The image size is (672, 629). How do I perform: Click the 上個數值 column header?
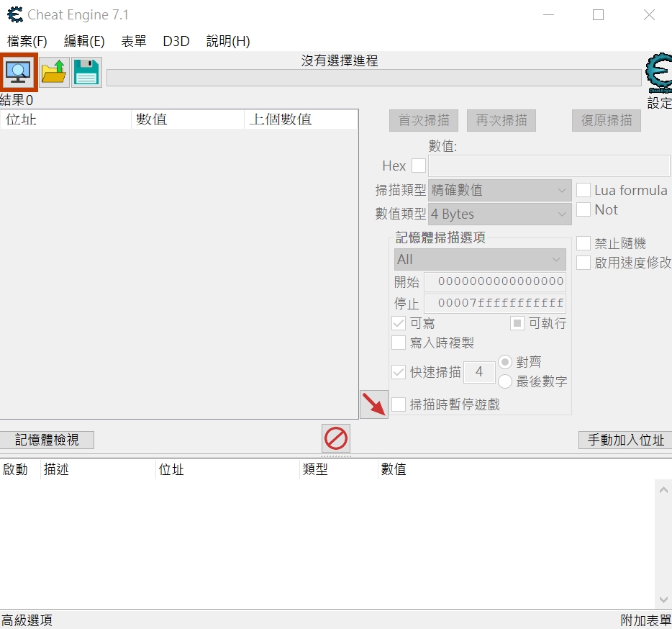(301, 119)
